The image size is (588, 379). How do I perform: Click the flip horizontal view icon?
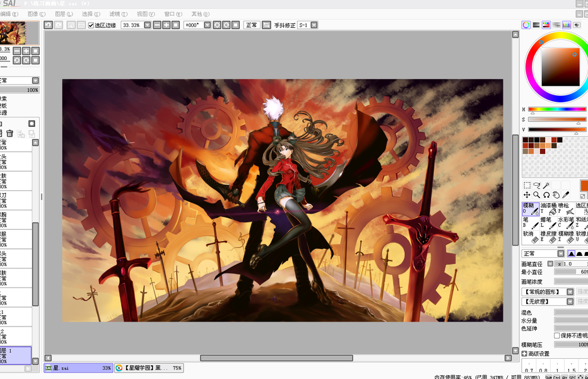coord(266,25)
